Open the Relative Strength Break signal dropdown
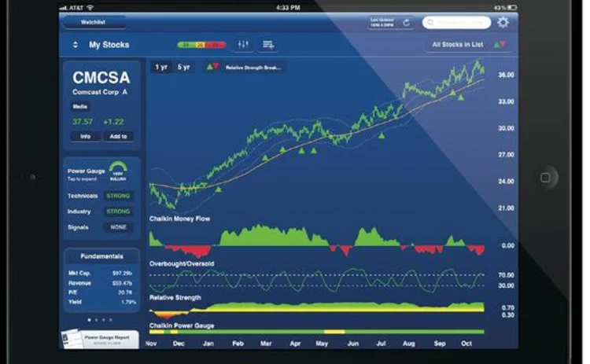 (x=244, y=68)
